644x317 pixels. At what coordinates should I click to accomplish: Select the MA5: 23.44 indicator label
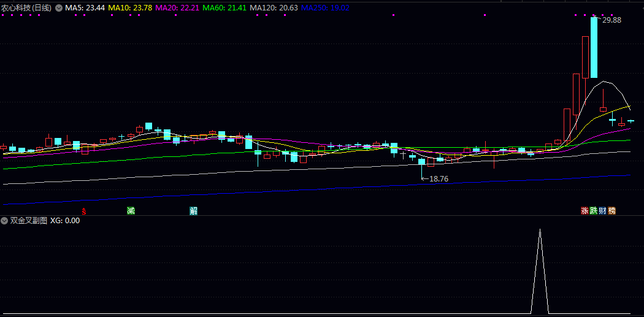84,8
